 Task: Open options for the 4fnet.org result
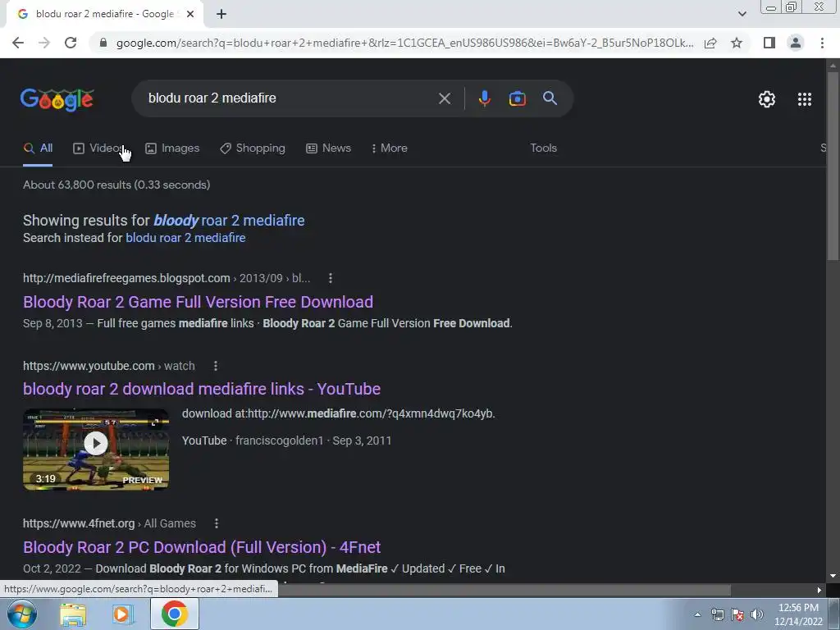click(216, 523)
